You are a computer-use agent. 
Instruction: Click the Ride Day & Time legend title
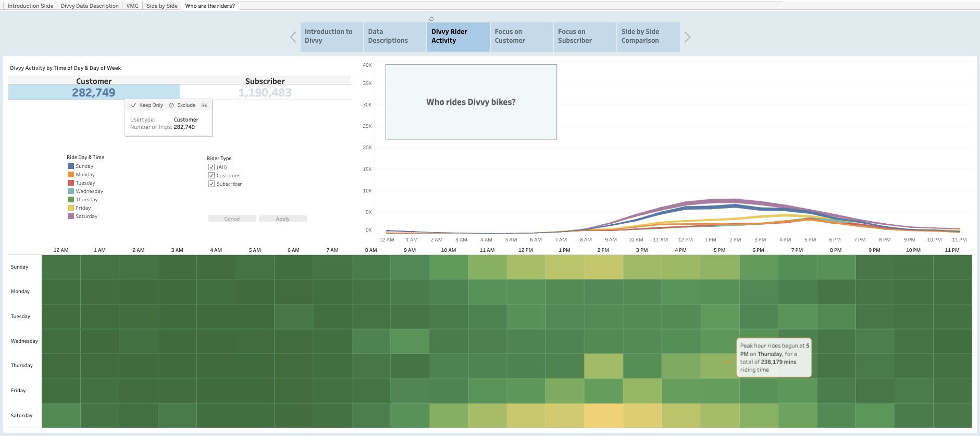(x=85, y=158)
